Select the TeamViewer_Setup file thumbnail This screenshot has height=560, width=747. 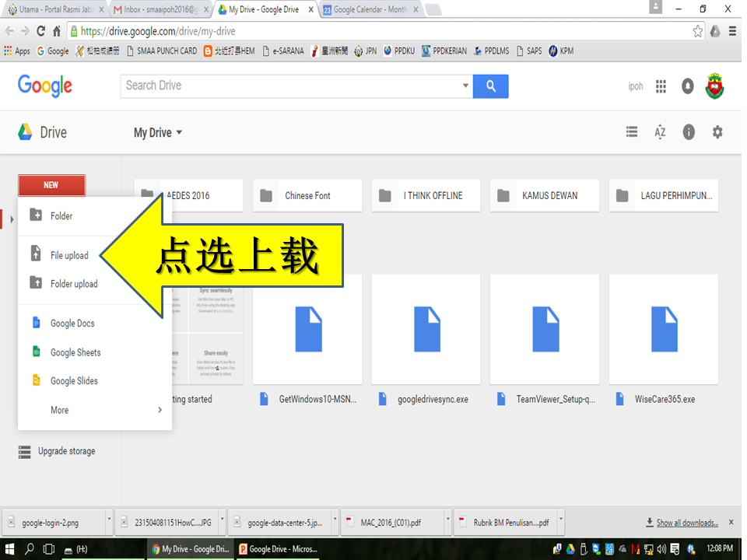tap(545, 329)
